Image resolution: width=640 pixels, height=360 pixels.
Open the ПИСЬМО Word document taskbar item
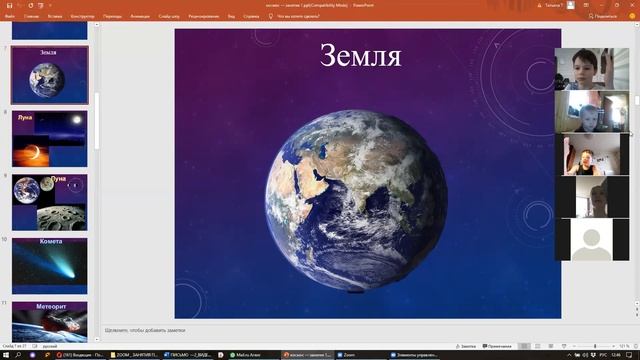[187, 355]
